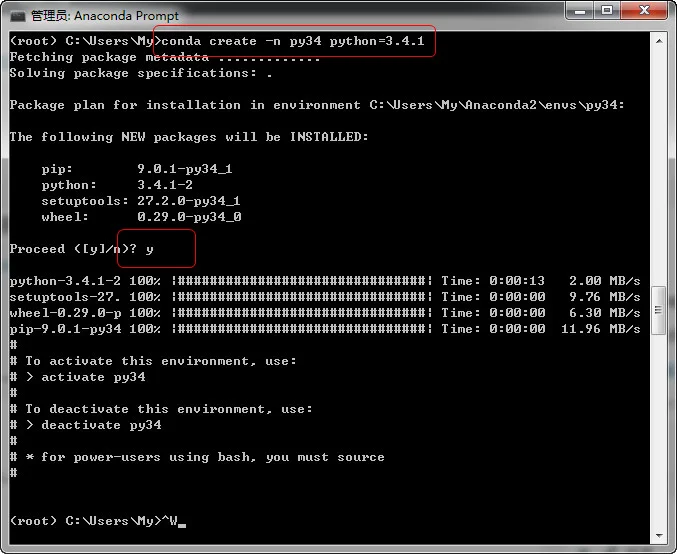
Task: Close the Anaconda Prompt window
Action: click(644, 10)
